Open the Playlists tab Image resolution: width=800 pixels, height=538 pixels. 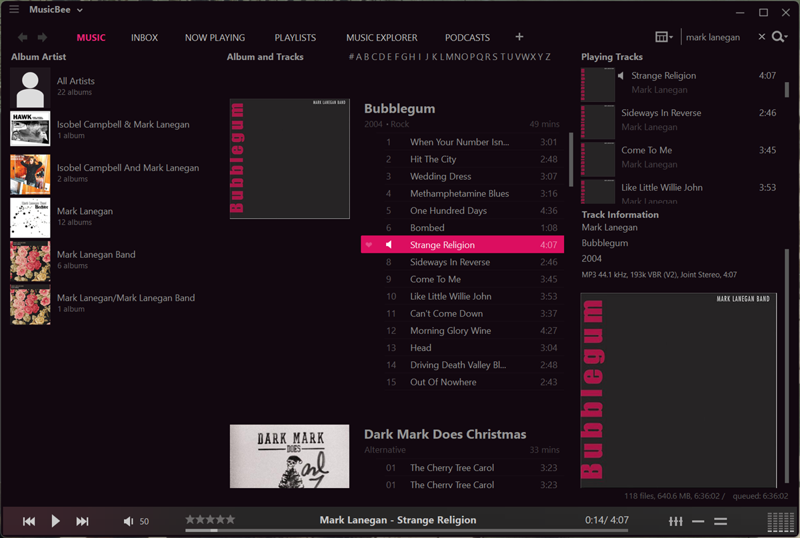(x=295, y=37)
